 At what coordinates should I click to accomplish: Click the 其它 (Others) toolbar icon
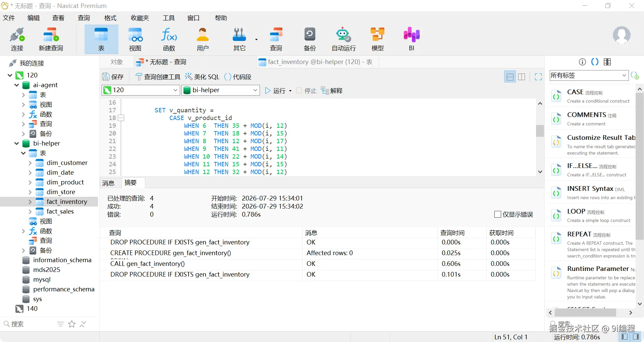pyautogui.click(x=239, y=39)
